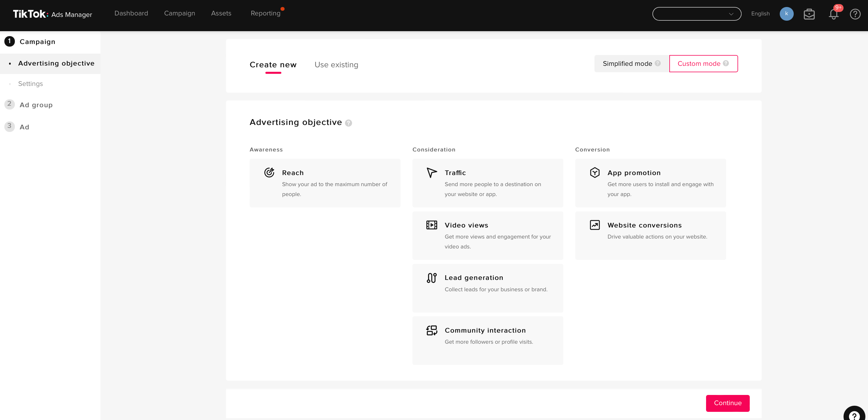Choose the Lead generation objective card
The width and height of the screenshot is (868, 420).
click(488, 288)
